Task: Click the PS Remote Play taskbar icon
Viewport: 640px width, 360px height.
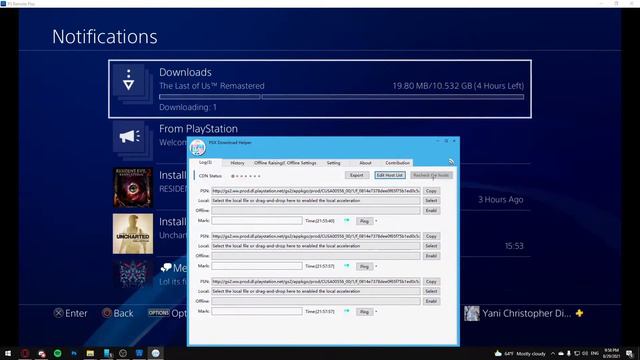Action: click(139, 353)
